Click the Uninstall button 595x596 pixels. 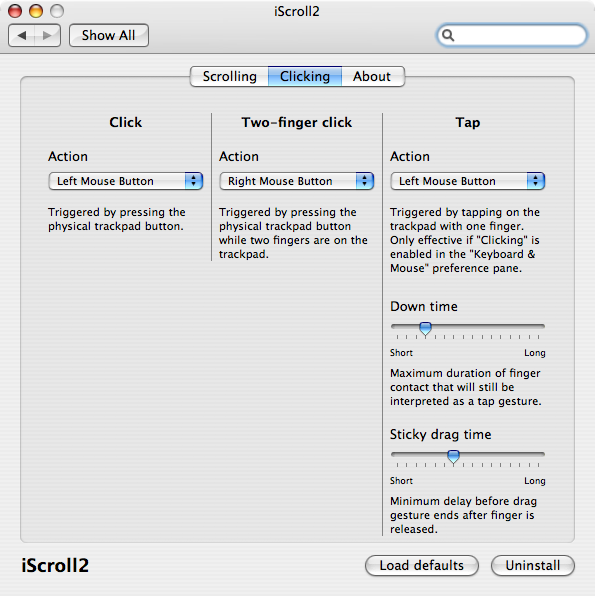point(533,565)
